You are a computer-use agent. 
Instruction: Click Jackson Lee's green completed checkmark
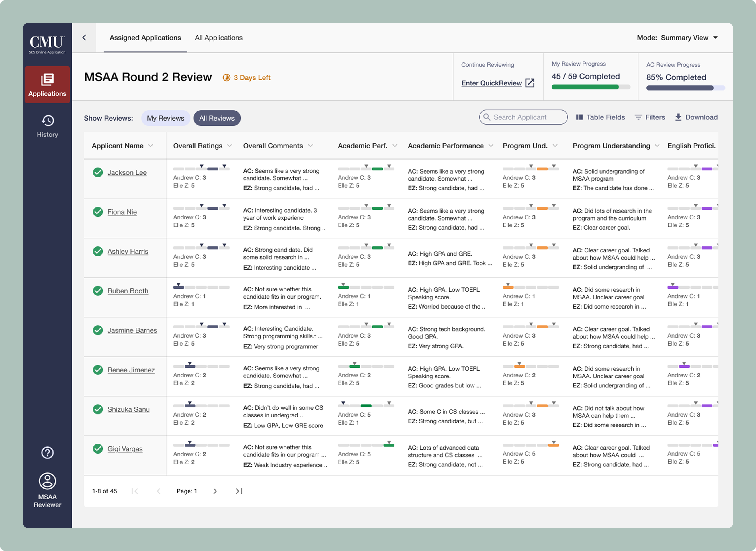point(98,172)
